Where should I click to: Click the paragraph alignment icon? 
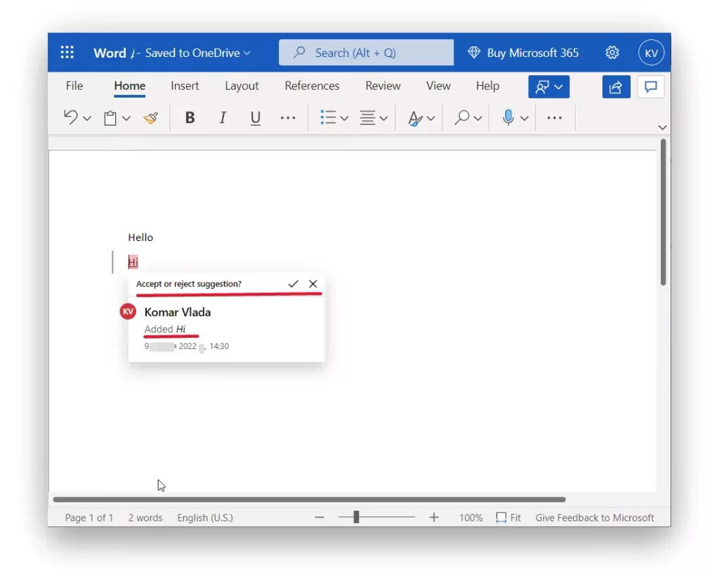click(x=367, y=117)
